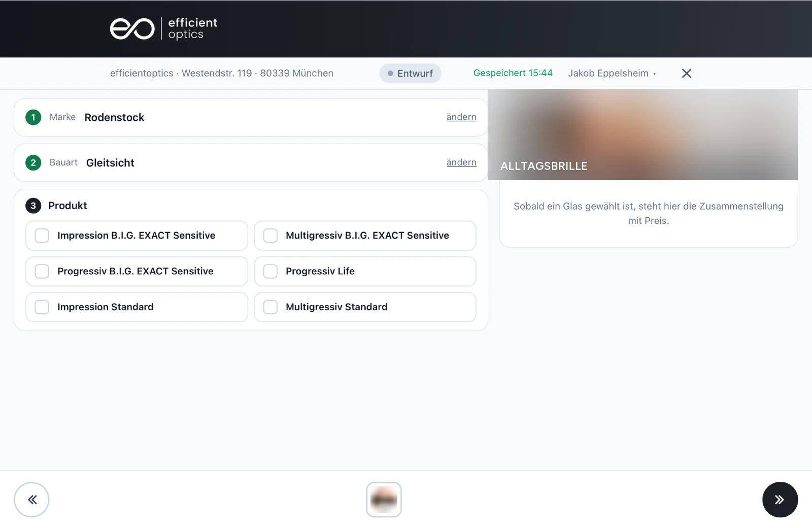Screen dimensions: 812x528
Task: Click ändern link for Marke Rodenstock
Action: click(x=461, y=117)
